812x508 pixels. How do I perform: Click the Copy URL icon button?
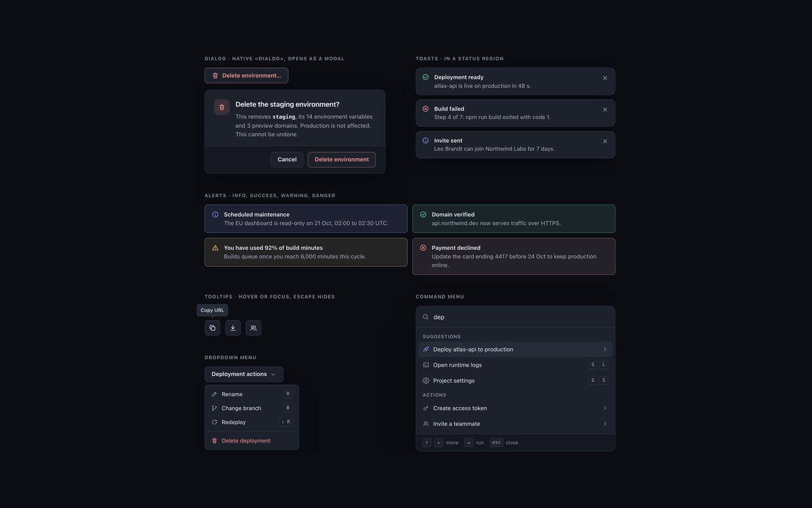coord(212,328)
